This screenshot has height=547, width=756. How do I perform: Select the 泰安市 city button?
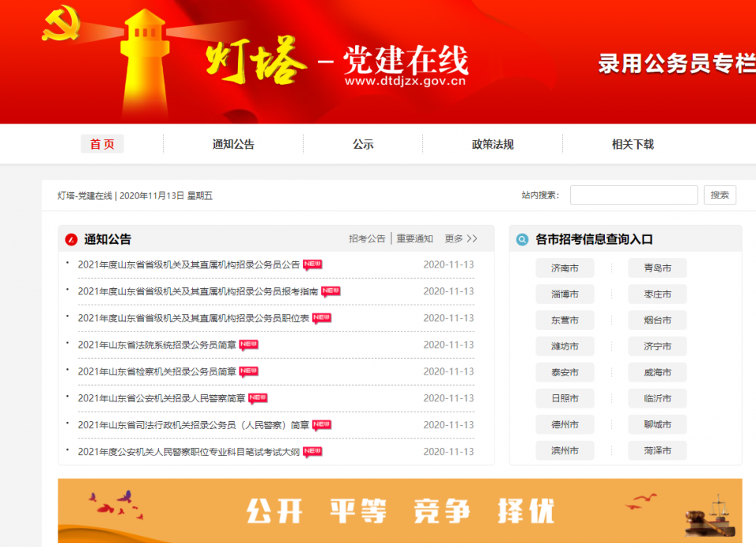tap(565, 372)
